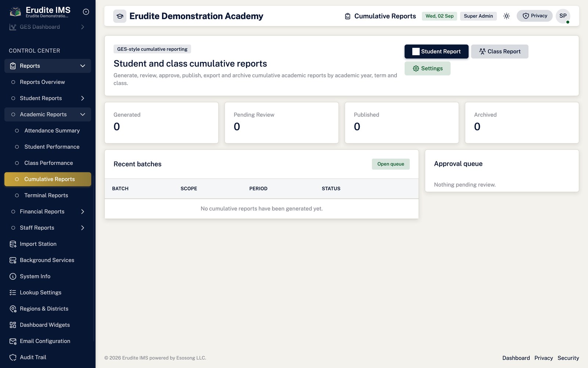Open cumulative report Settings

pyautogui.click(x=427, y=68)
